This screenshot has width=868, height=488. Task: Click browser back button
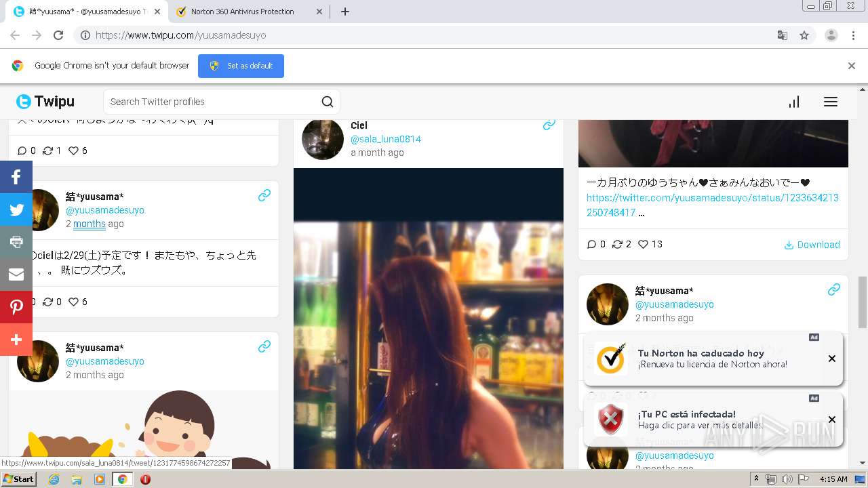coord(15,35)
